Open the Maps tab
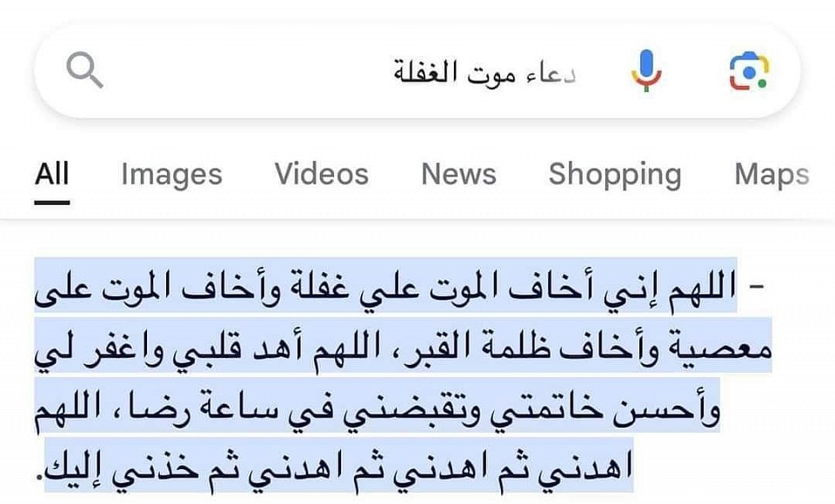835x504 pixels. (x=772, y=174)
